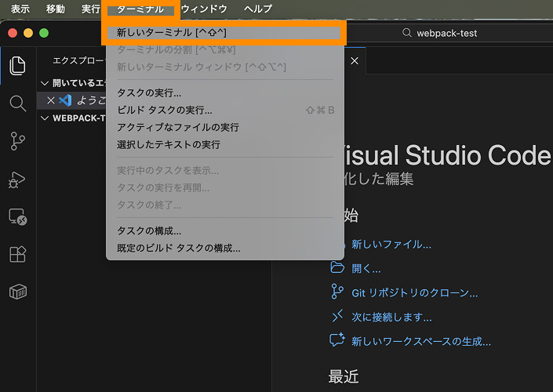Click the Git リポジトリのクローン... link
This screenshot has width=553, height=392.
[x=414, y=293]
